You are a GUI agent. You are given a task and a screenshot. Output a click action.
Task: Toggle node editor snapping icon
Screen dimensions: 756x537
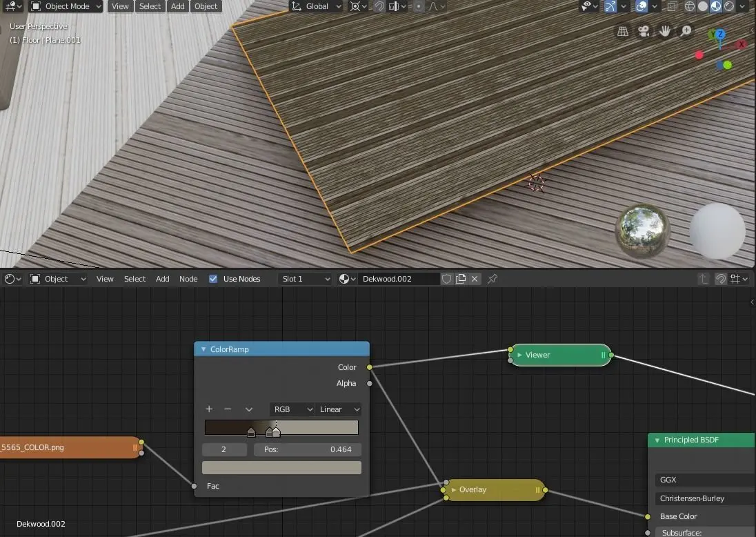pyautogui.click(x=720, y=279)
